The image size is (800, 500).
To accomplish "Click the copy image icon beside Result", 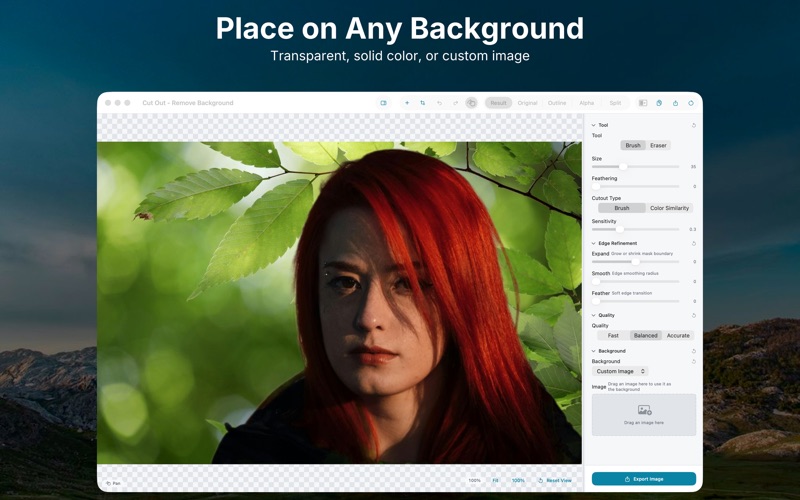I will pyautogui.click(x=471, y=103).
